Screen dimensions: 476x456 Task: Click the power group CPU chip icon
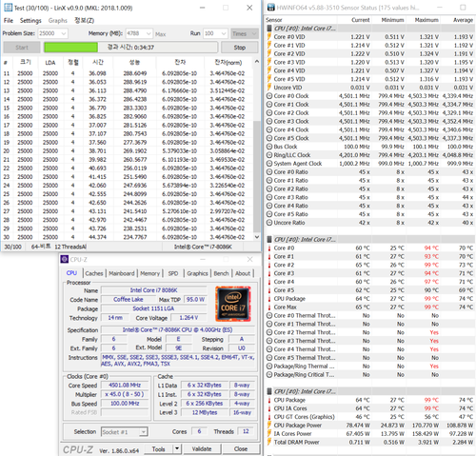269,391
